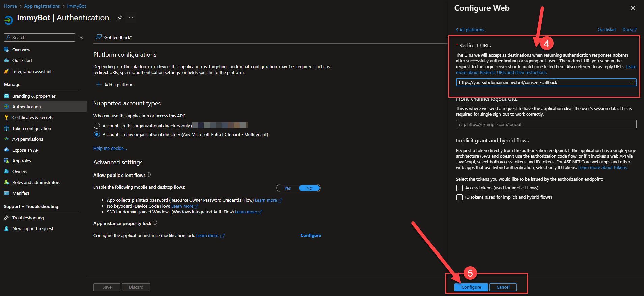
Task: Open Learn more for Windows Integrated Auth Flow
Action: [x=248, y=212]
